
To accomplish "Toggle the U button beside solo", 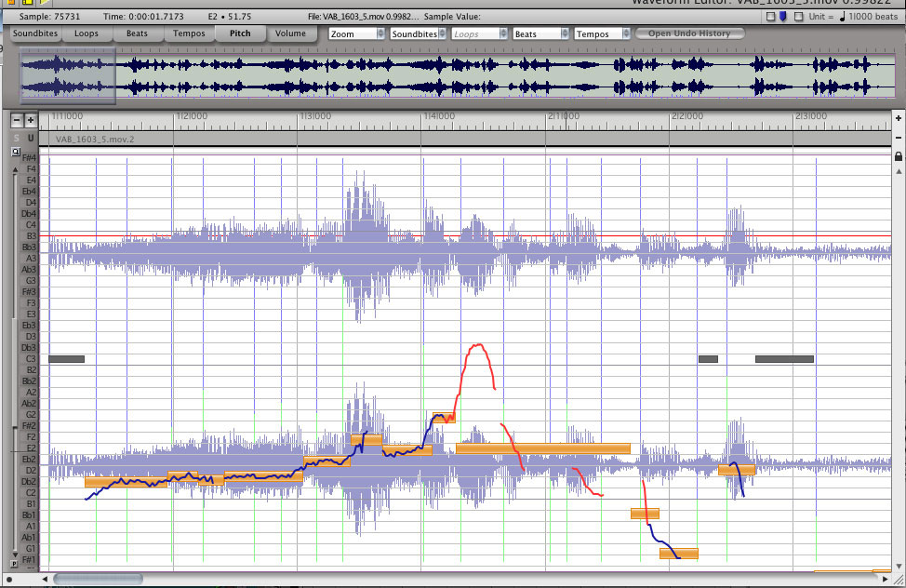I will 31,139.
